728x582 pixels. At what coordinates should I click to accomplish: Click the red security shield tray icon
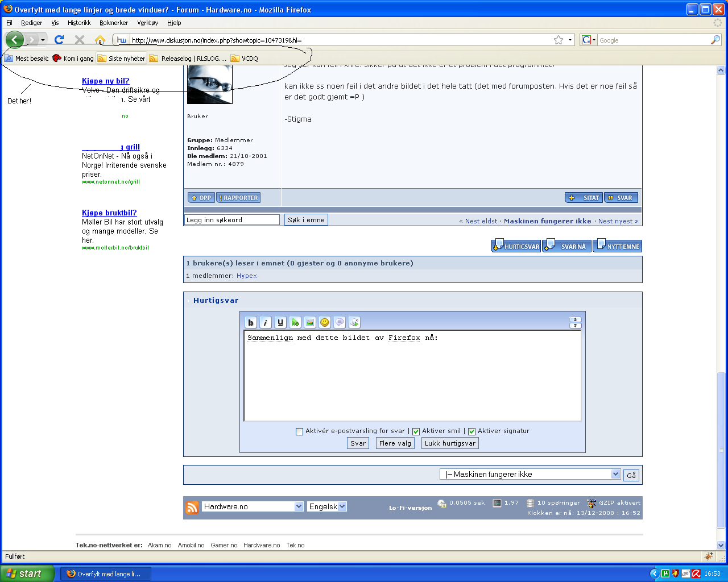676,573
